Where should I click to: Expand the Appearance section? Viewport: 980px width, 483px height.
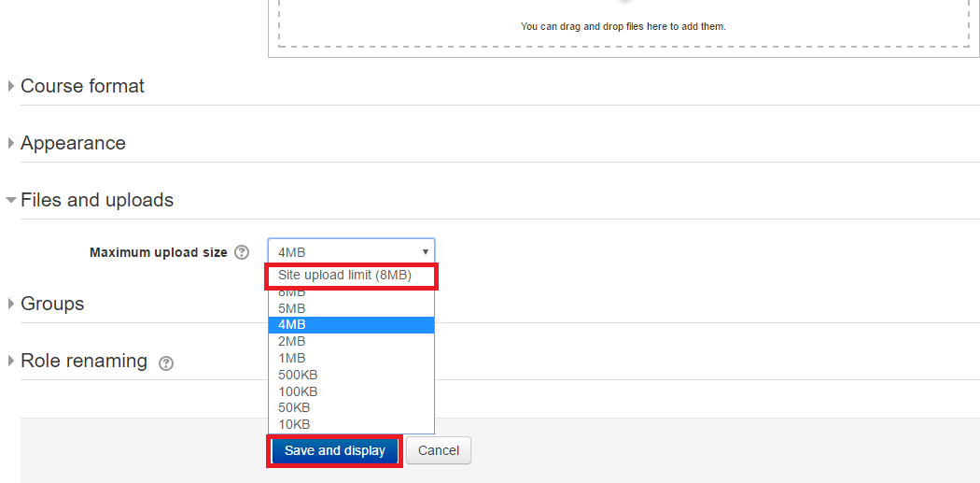click(73, 143)
